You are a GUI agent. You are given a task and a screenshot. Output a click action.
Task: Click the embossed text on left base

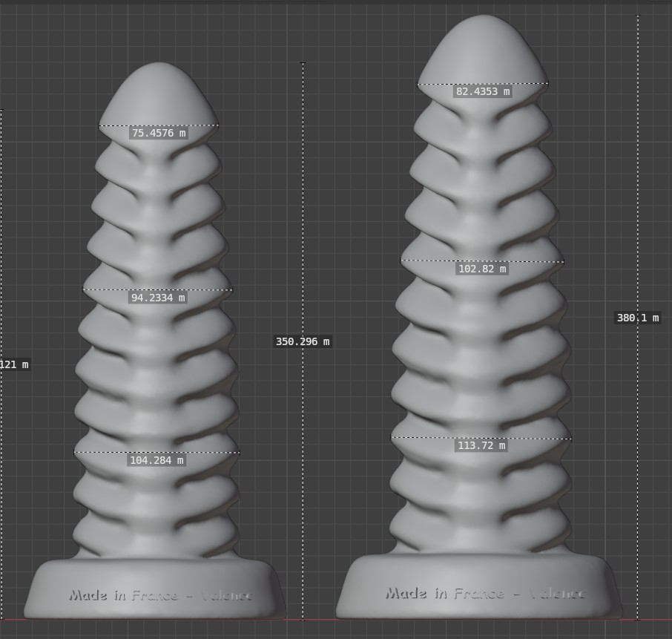[160, 595]
